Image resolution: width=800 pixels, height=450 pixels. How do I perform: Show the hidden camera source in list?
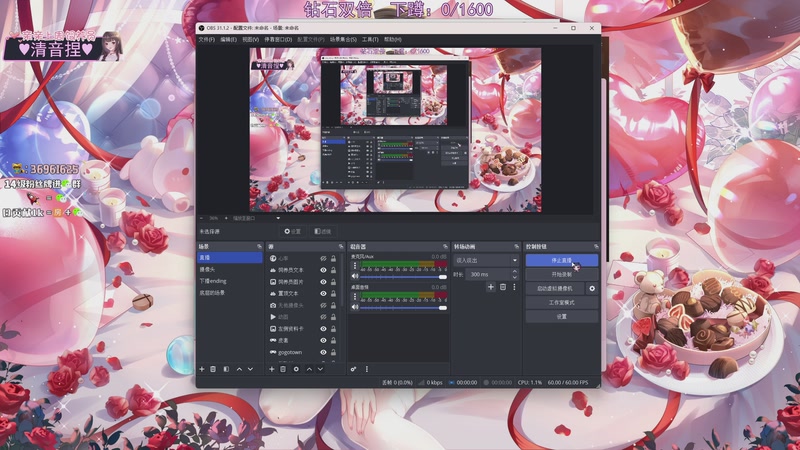(323, 306)
